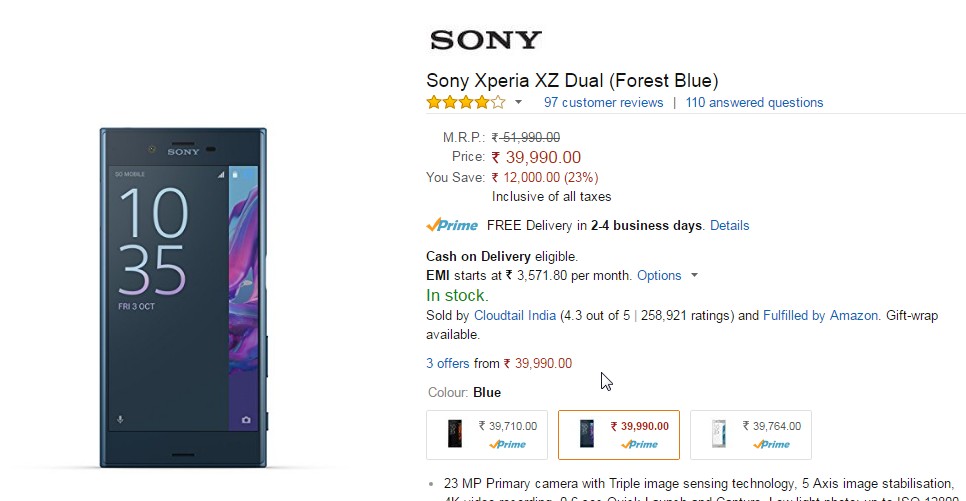
Task: View the 3 offers link
Action: 447,364
